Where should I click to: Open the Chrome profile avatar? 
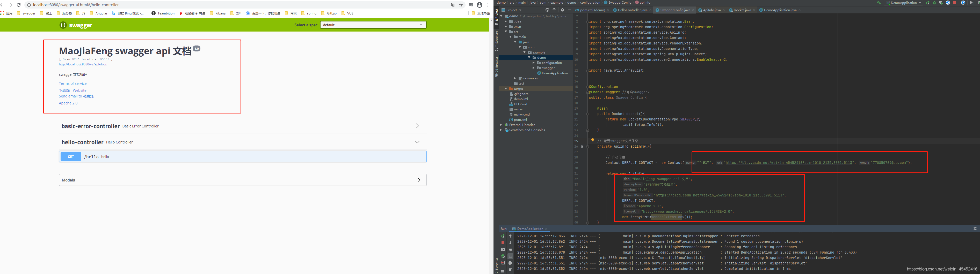coord(479,5)
